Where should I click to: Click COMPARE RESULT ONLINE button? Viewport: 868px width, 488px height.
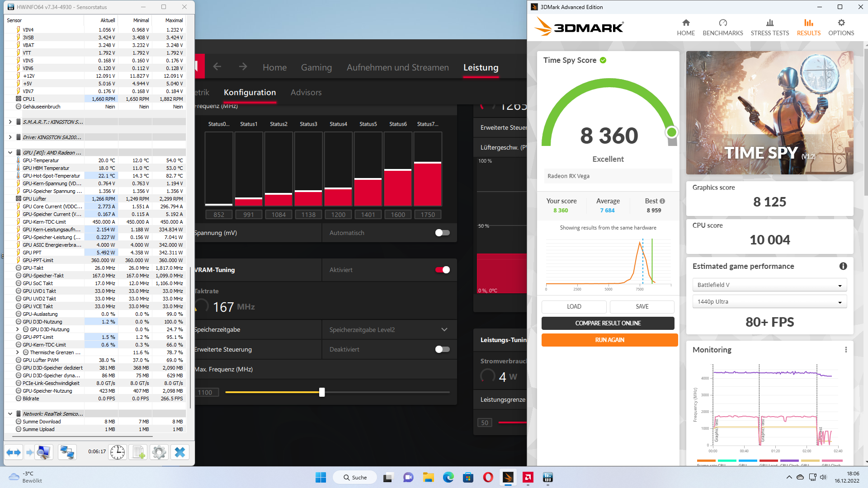608,323
